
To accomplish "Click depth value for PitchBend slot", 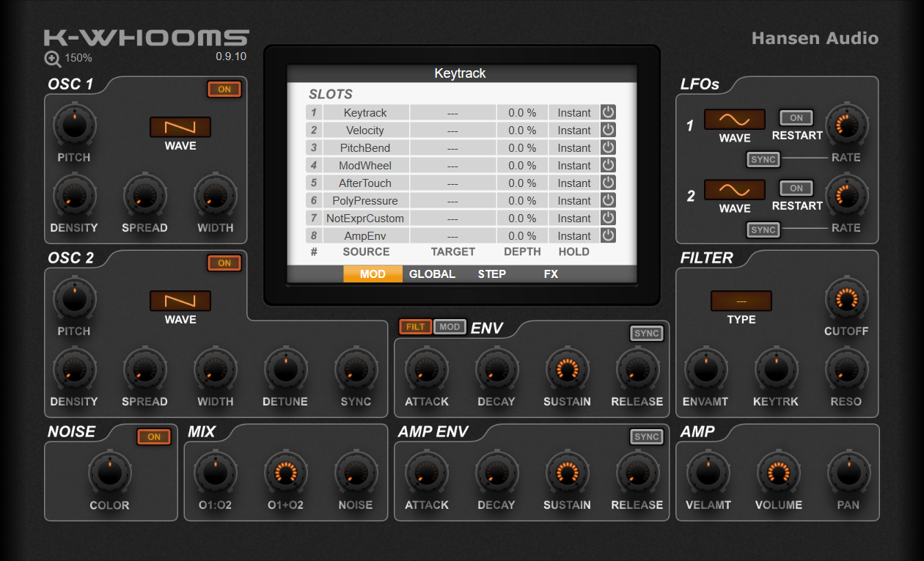I will point(522,147).
